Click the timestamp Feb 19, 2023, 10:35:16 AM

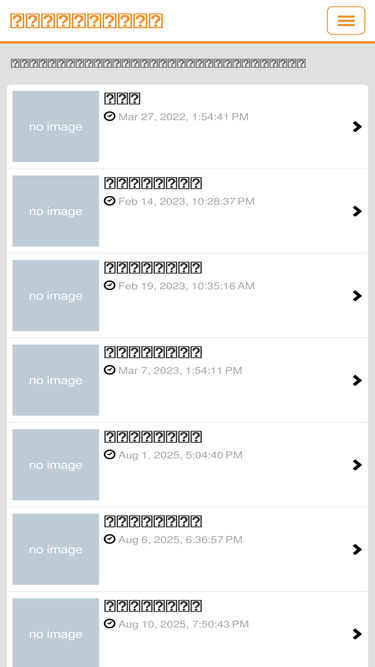186,286
